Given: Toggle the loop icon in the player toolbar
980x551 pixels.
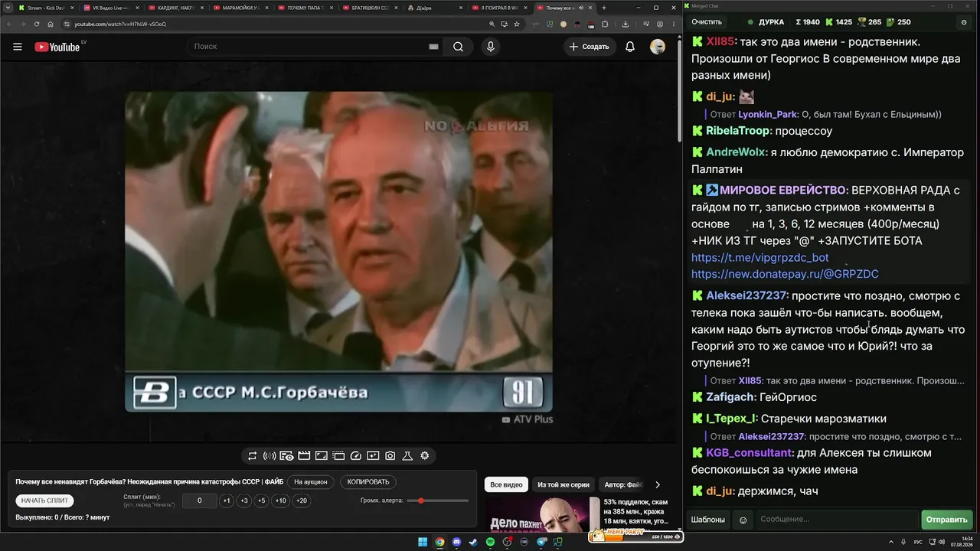Looking at the screenshot, I should click(x=252, y=456).
